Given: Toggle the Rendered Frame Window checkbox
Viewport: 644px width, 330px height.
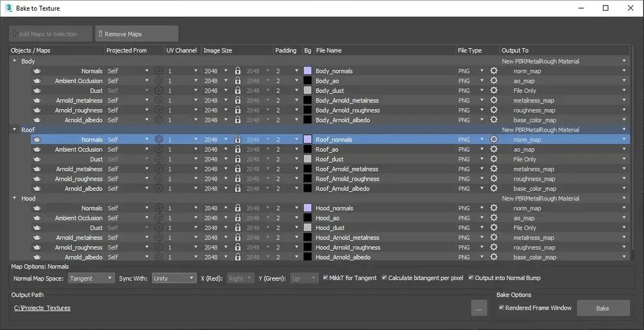Looking at the screenshot, I should point(501,308).
